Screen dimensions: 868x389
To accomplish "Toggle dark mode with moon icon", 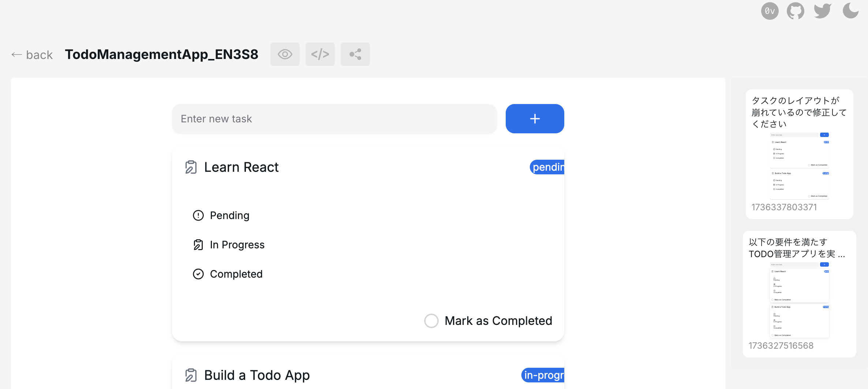I will (x=850, y=10).
